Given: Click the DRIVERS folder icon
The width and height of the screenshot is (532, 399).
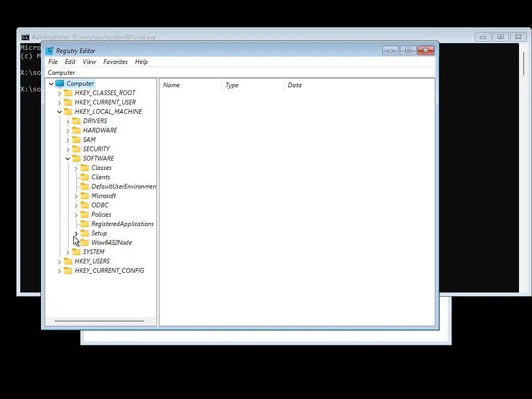Looking at the screenshot, I should (77, 121).
